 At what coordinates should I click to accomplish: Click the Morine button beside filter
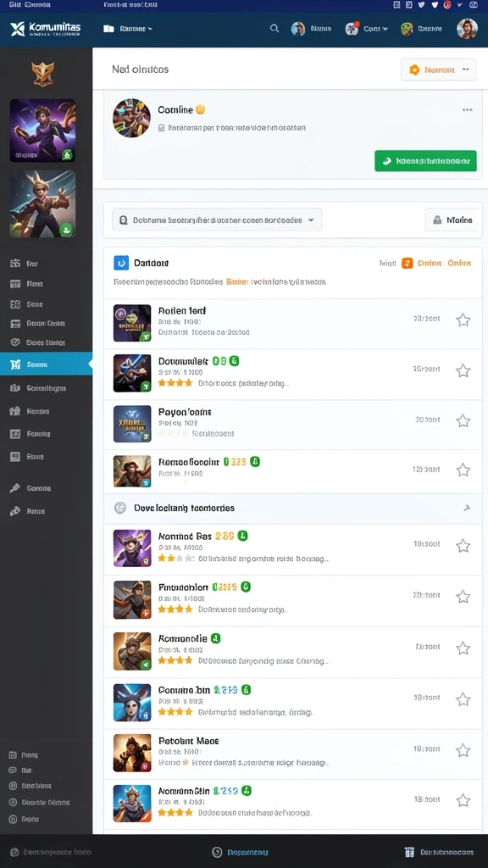(453, 220)
